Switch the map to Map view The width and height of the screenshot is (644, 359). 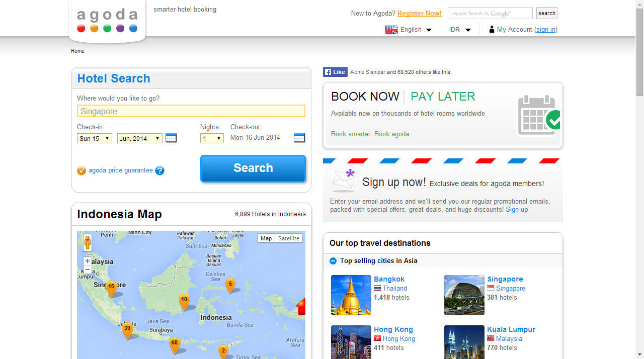(266, 238)
